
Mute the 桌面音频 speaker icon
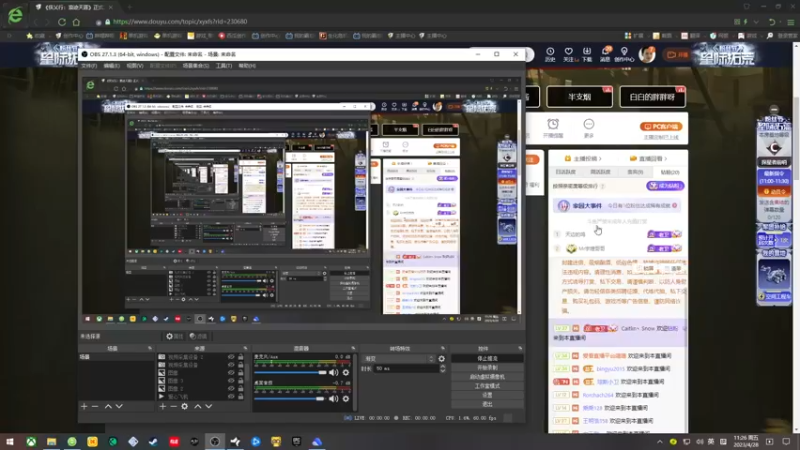tap(334, 398)
